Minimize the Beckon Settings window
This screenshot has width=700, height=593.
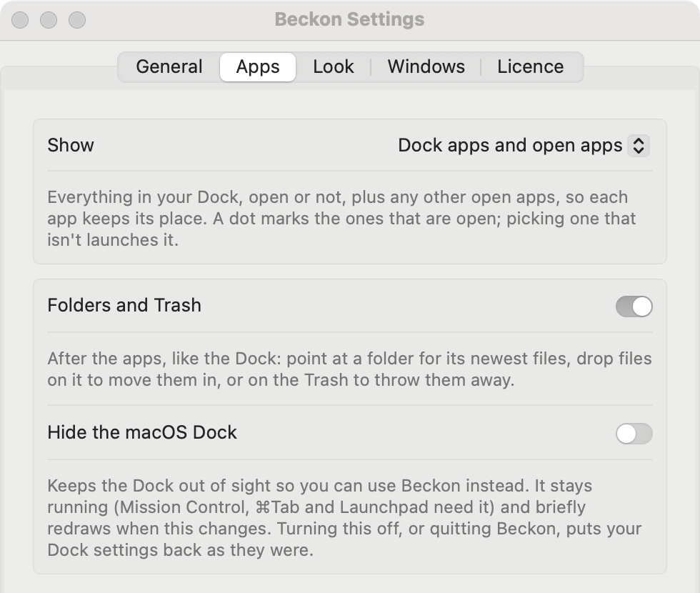pyautogui.click(x=49, y=20)
